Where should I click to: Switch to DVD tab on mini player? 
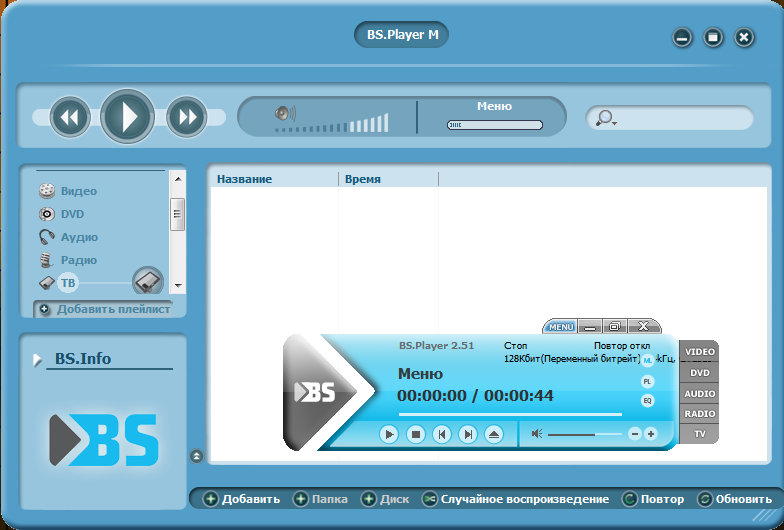point(700,372)
